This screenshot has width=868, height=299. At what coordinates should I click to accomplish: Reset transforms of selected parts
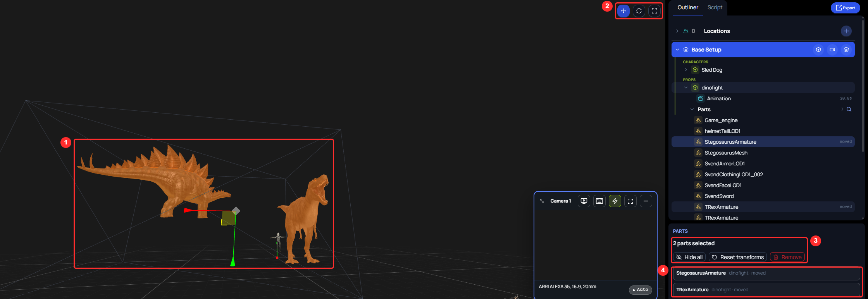pos(738,257)
